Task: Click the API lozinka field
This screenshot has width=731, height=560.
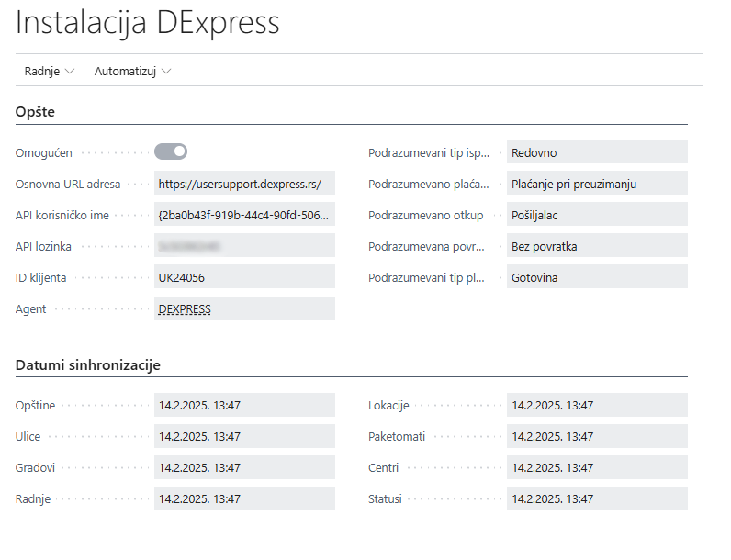Action: click(x=244, y=246)
